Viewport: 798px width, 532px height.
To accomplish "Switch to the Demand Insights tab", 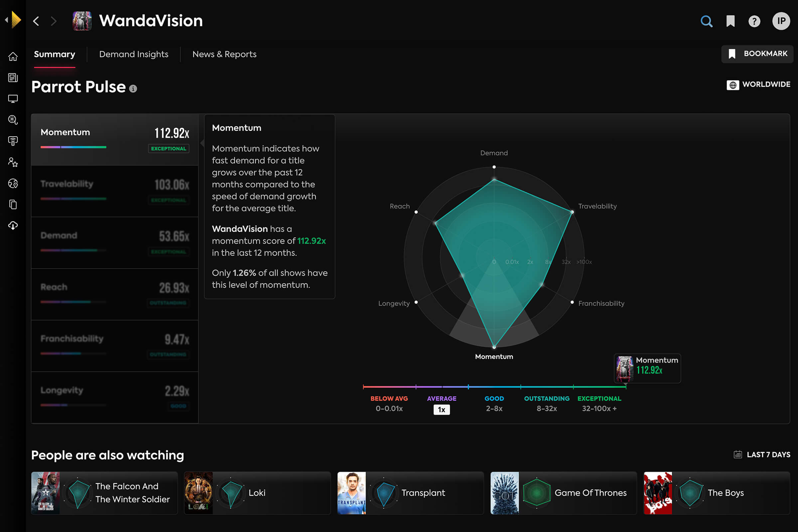I will click(134, 54).
